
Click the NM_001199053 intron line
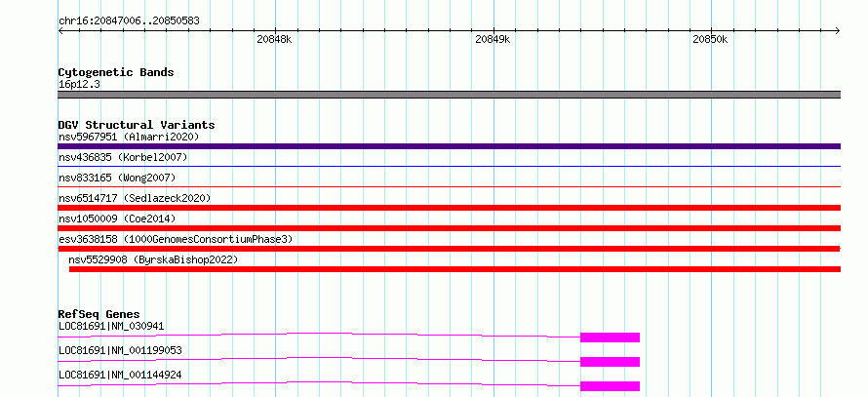click(x=319, y=358)
